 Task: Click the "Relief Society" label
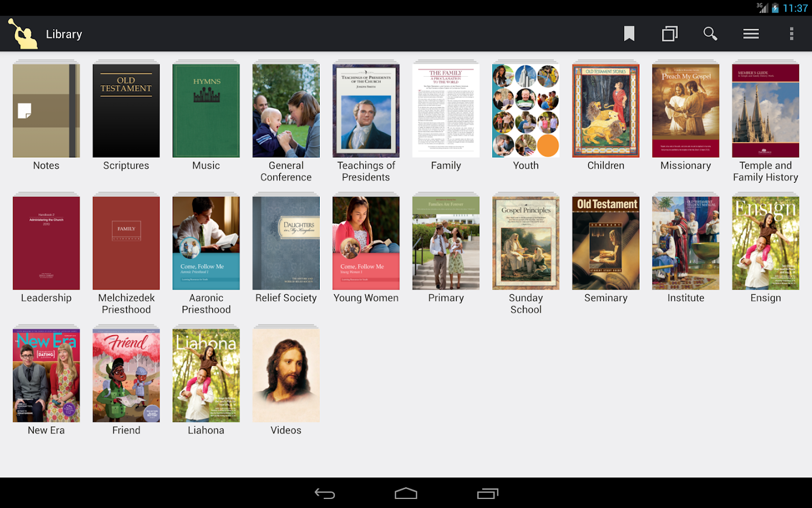pyautogui.click(x=286, y=298)
